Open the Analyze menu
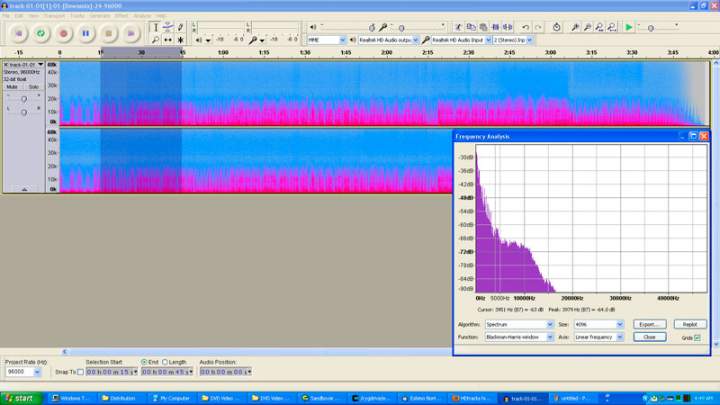This screenshot has height=405, width=720. coord(142,16)
